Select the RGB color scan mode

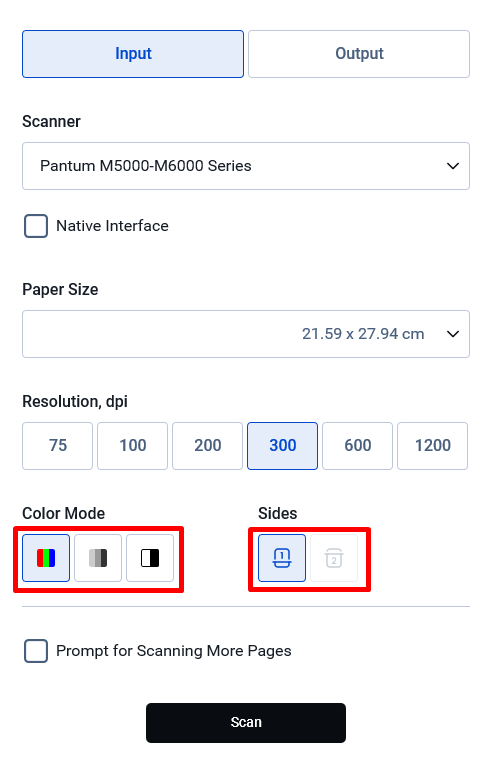[46, 558]
